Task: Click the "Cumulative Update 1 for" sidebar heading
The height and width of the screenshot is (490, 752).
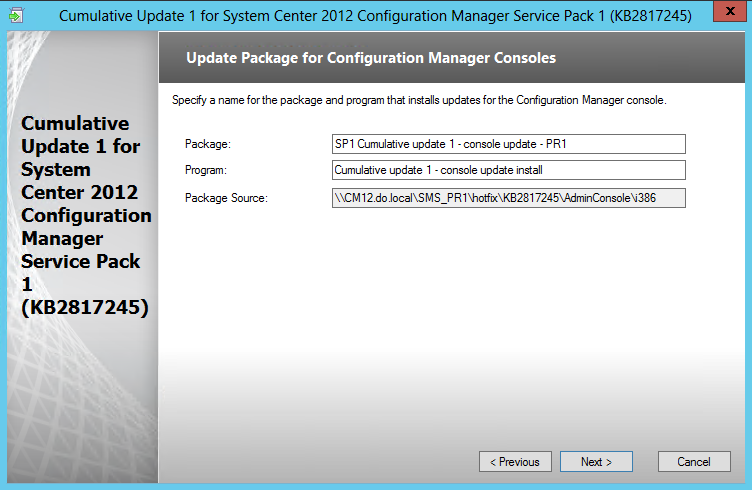Action: click(x=81, y=135)
